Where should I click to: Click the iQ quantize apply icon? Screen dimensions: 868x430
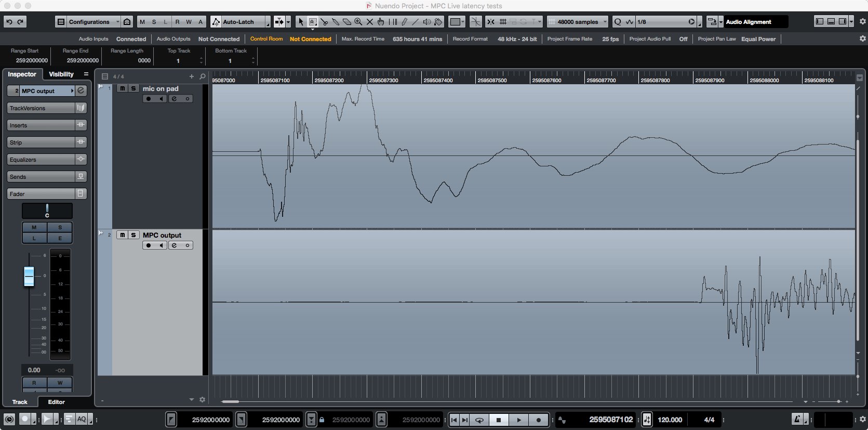click(618, 22)
